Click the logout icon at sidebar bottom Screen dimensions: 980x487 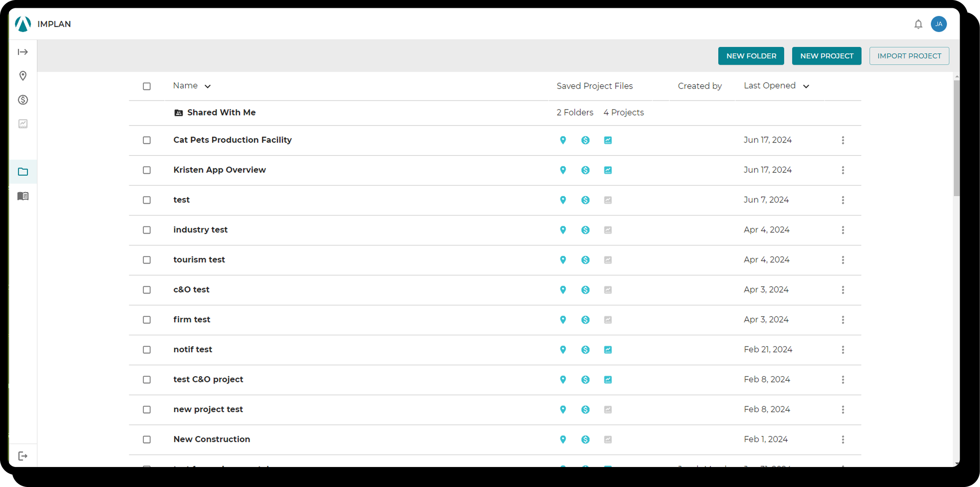coord(23,456)
